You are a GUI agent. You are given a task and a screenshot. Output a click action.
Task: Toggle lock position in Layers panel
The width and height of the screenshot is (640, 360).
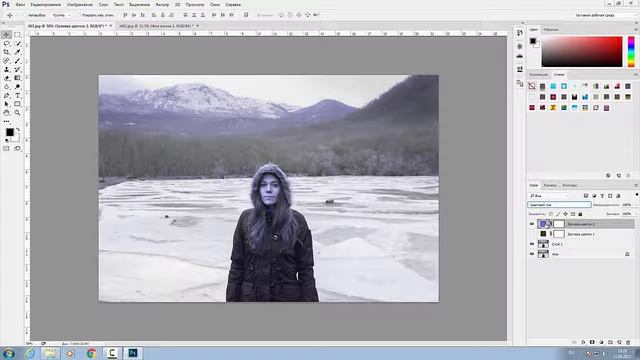click(x=565, y=214)
